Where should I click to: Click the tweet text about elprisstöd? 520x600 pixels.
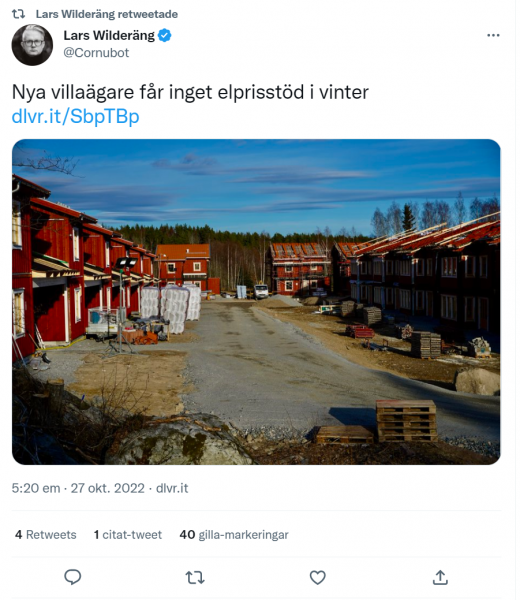(190, 92)
